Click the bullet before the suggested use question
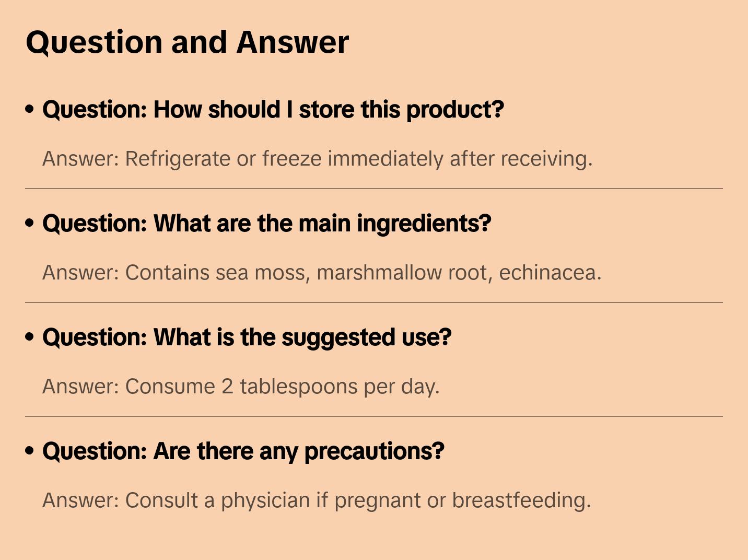748x560 pixels. coord(30,337)
